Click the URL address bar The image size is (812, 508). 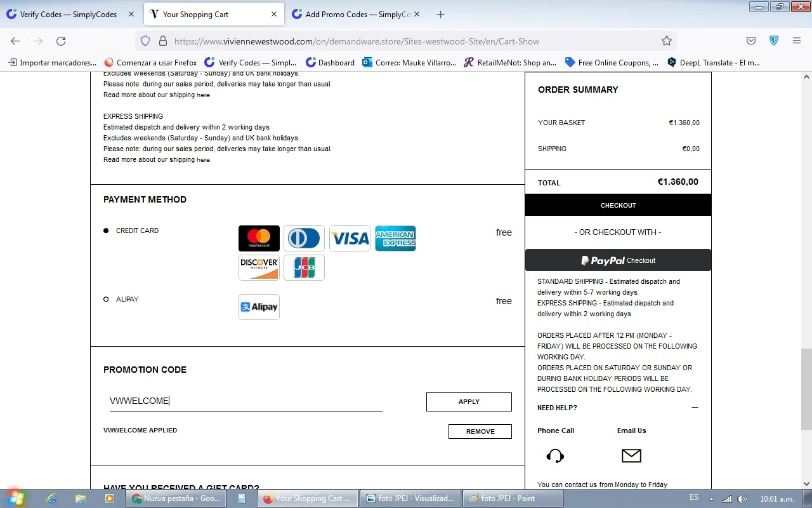click(x=406, y=41)
